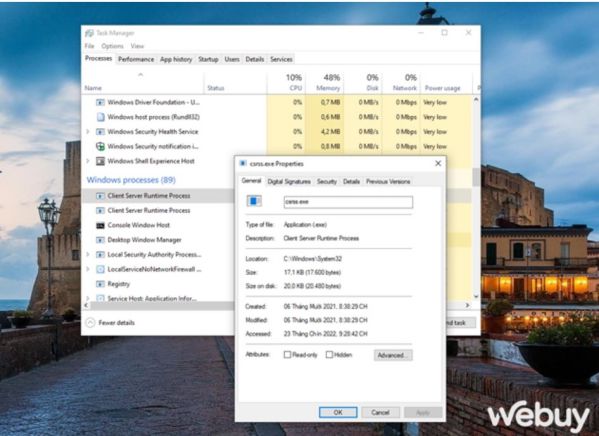Screen dimensions: 599x436
Task: Click the Task Manager title bar icon
Action: pyautogui.click(x=89, y=33)
